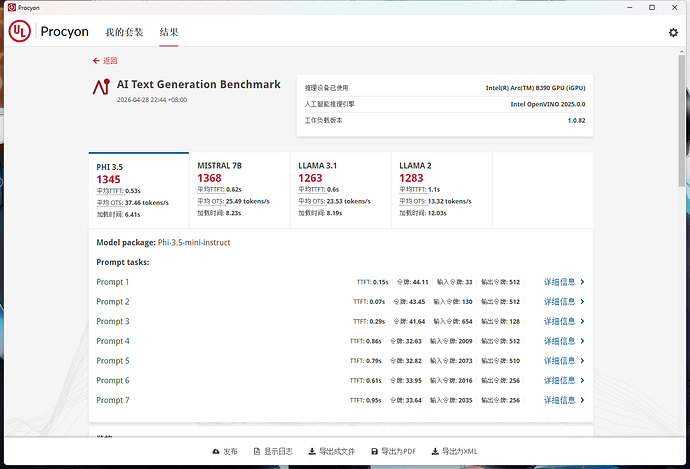
Task: Click the Intel(R) Arc(TM) B390 GPU value
Action: [x=536, y=88]
